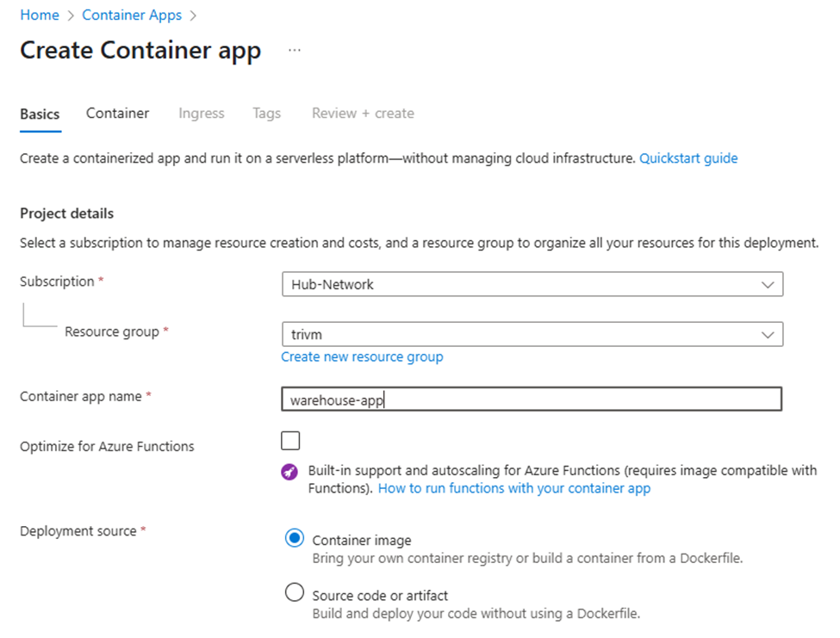Screen dimensions: 840x638
Task: Click the Project details heading
Action: tap(67, 214)
